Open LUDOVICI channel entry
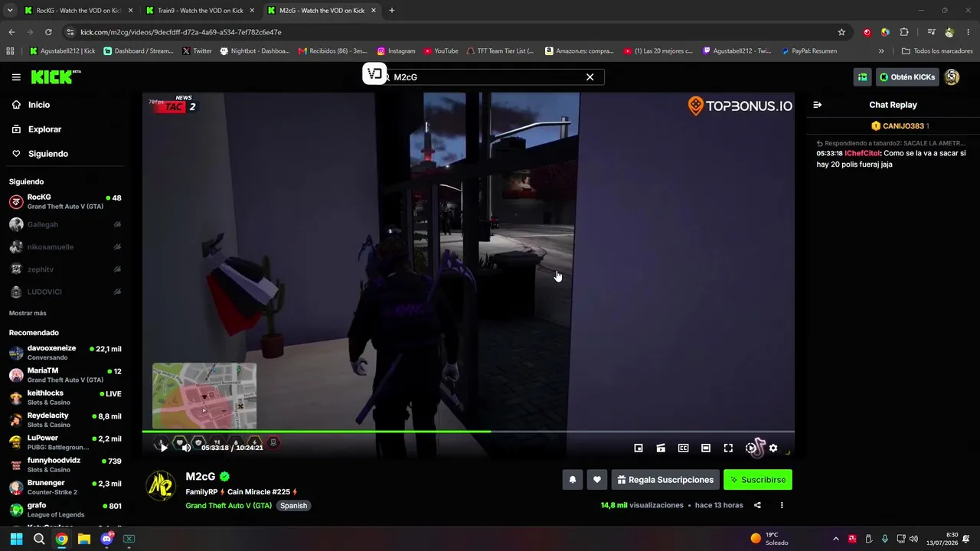Image resolution: width=980 pixels, height=551 pixels. (65, 292)
